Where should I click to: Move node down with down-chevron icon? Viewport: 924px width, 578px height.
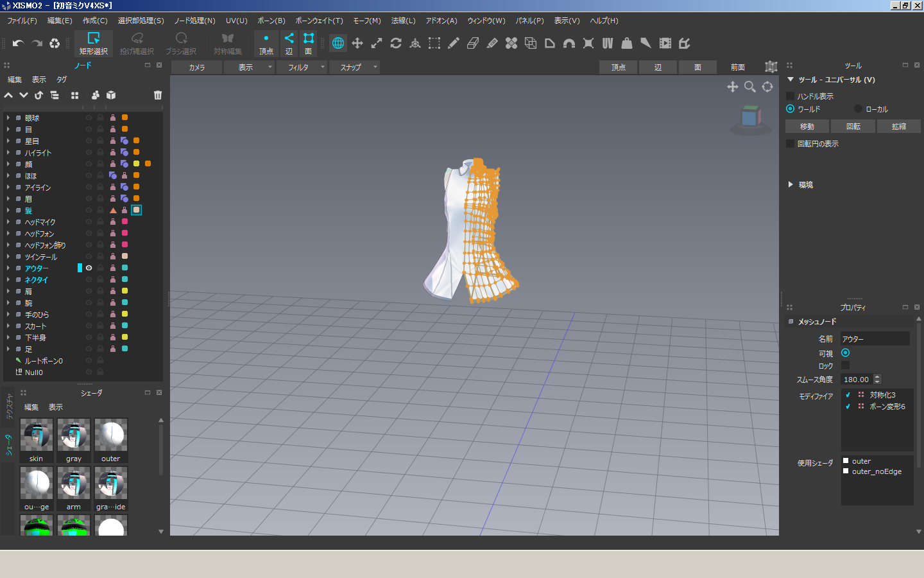coord(24,95)
